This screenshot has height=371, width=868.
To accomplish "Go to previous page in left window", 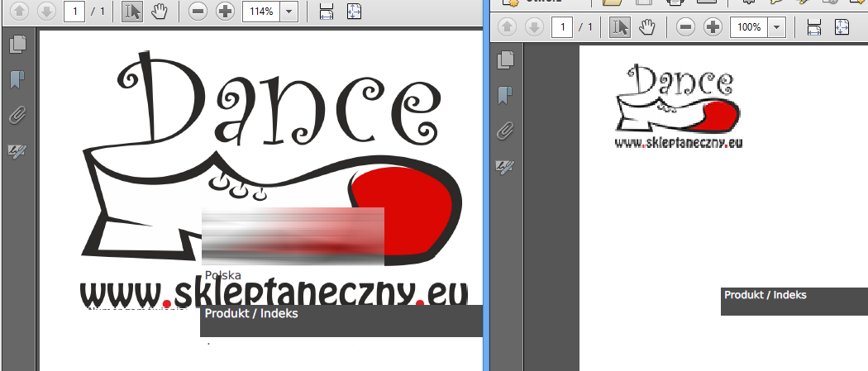I will (19, 12).
